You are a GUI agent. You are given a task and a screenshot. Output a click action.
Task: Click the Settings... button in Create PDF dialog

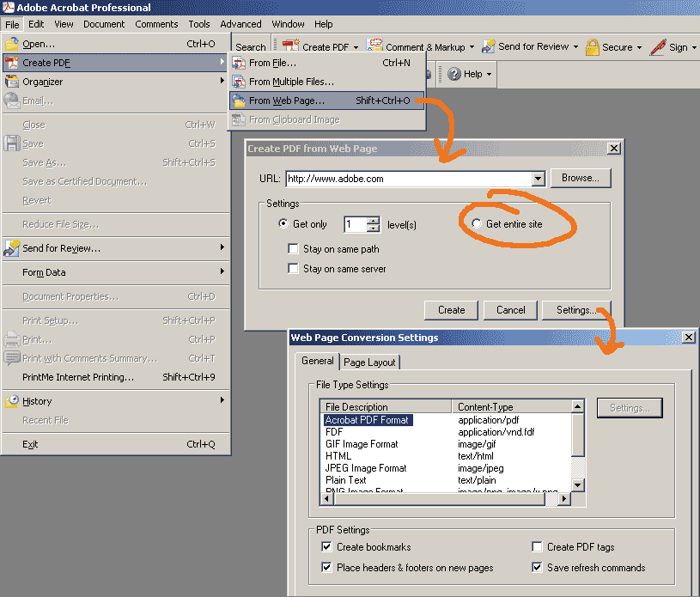[576, 310]
